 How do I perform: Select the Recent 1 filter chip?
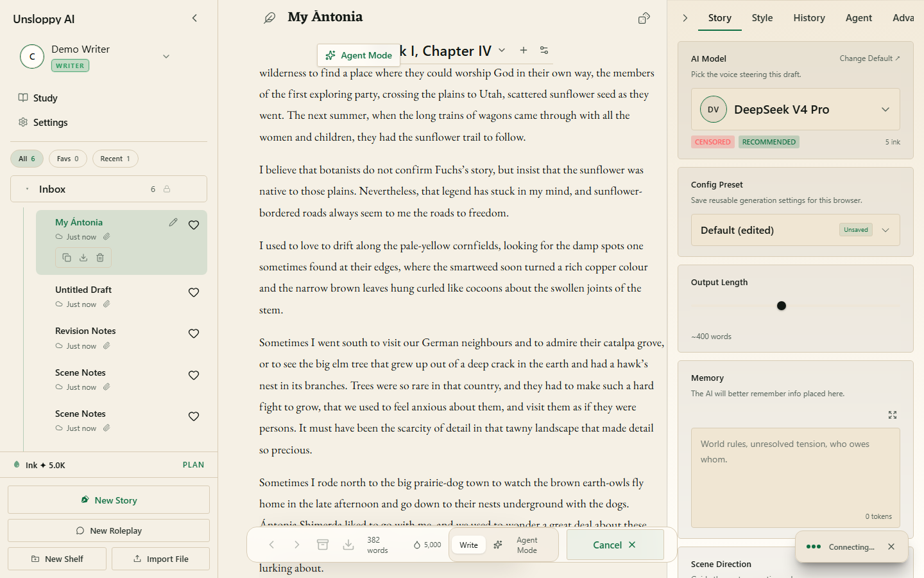click(x=116, y=159)
